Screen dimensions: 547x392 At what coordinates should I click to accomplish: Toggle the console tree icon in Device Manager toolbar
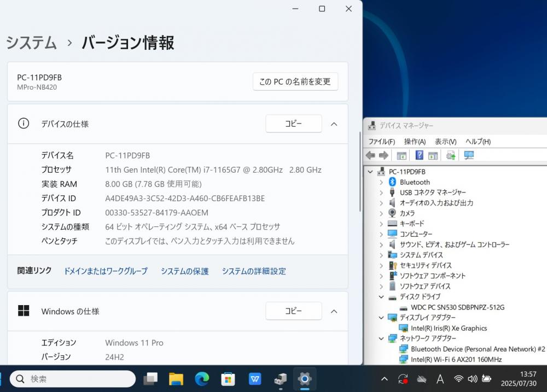(x=401, y=156)
